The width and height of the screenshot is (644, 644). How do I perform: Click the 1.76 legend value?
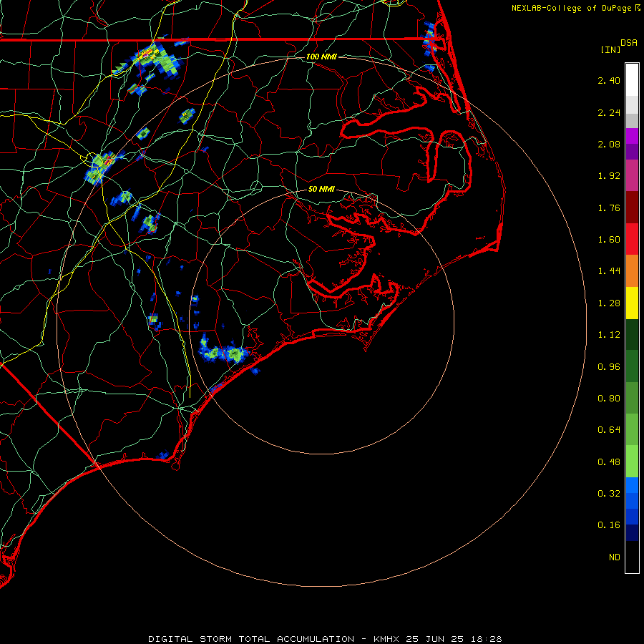609,208
